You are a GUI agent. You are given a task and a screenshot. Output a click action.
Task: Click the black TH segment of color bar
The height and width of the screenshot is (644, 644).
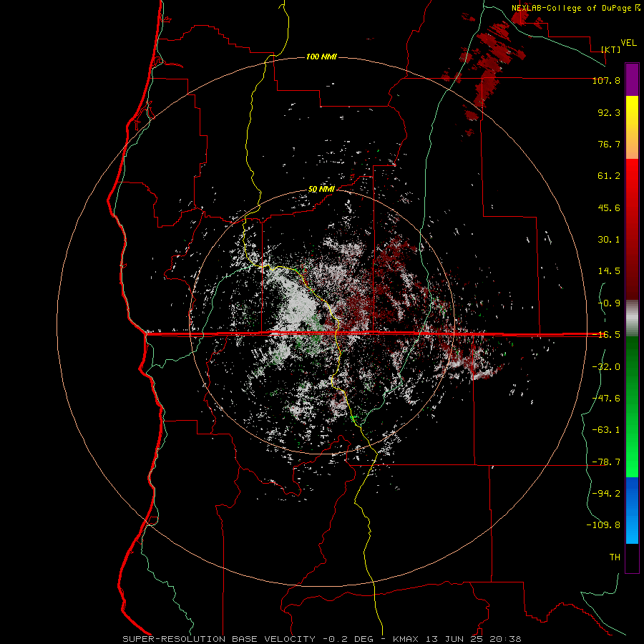click(x=632, y=557)
